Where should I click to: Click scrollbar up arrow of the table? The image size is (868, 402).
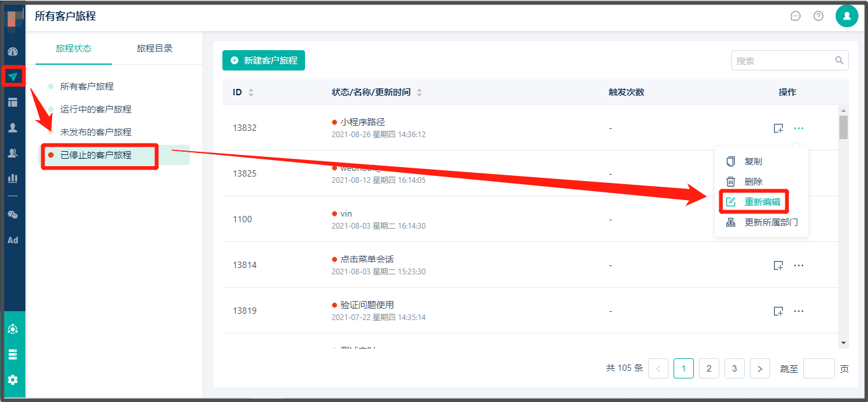pyautogui.click(x=844, y=110)
